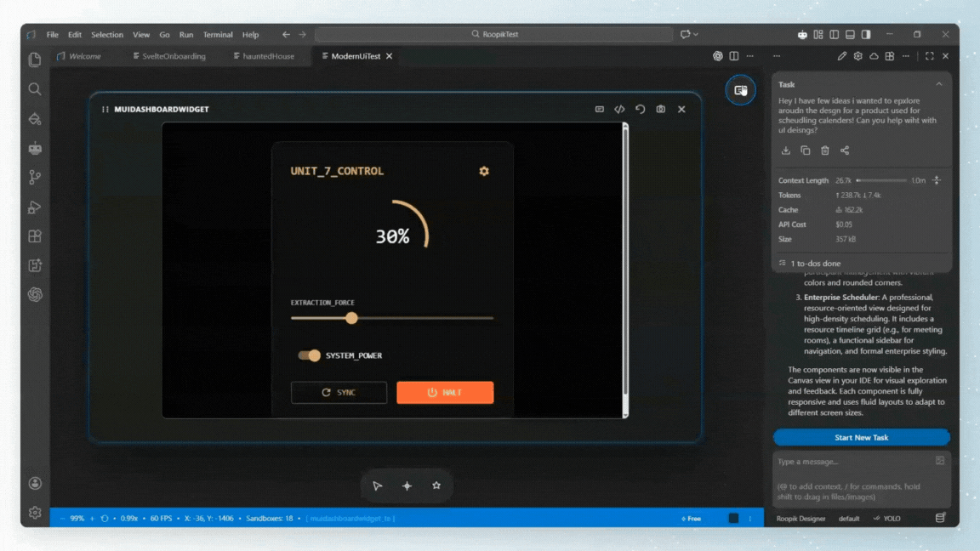980x551 pixels.
Task: Download the task using the download icon
Action: pyautogui.click(x=784, y=150)
